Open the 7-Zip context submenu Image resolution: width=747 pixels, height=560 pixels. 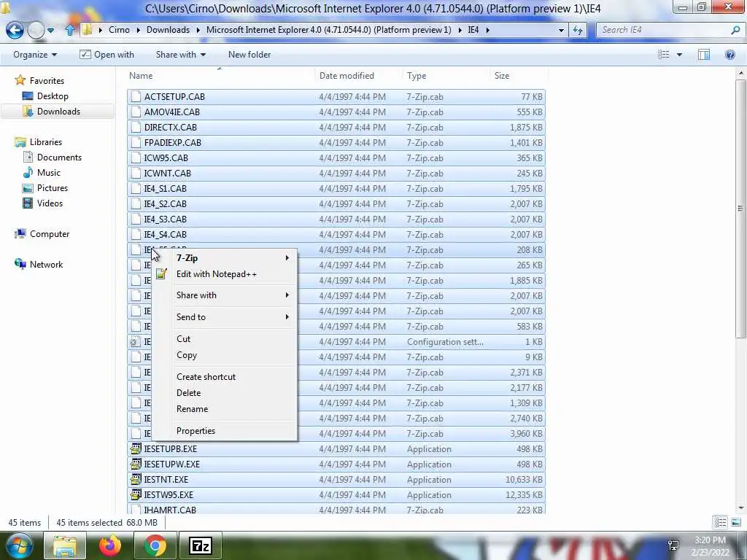(225, 258)
